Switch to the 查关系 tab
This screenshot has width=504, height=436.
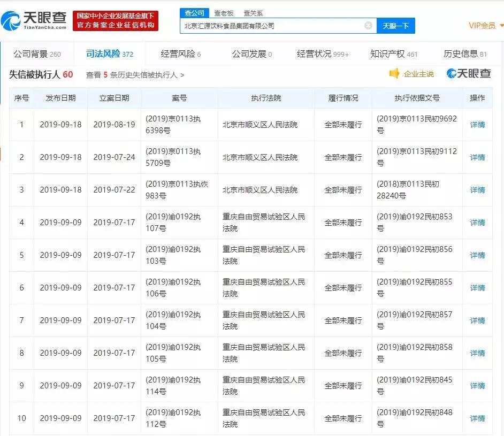[x=252, y=12]
